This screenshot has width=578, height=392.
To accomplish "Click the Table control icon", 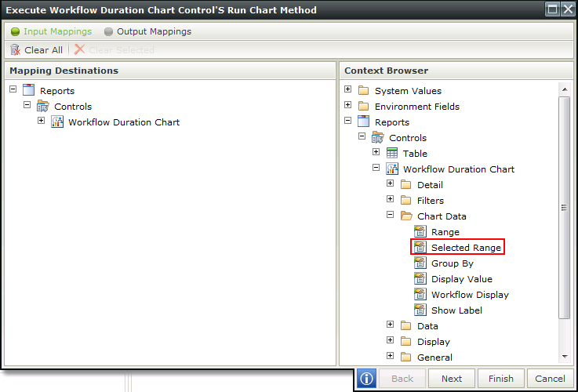I will 392,153.
